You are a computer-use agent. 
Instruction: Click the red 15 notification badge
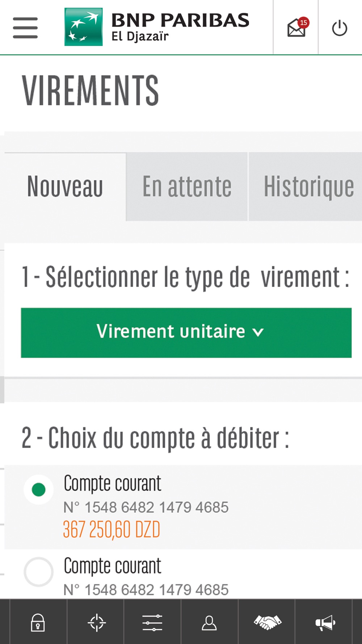(303, 22)
